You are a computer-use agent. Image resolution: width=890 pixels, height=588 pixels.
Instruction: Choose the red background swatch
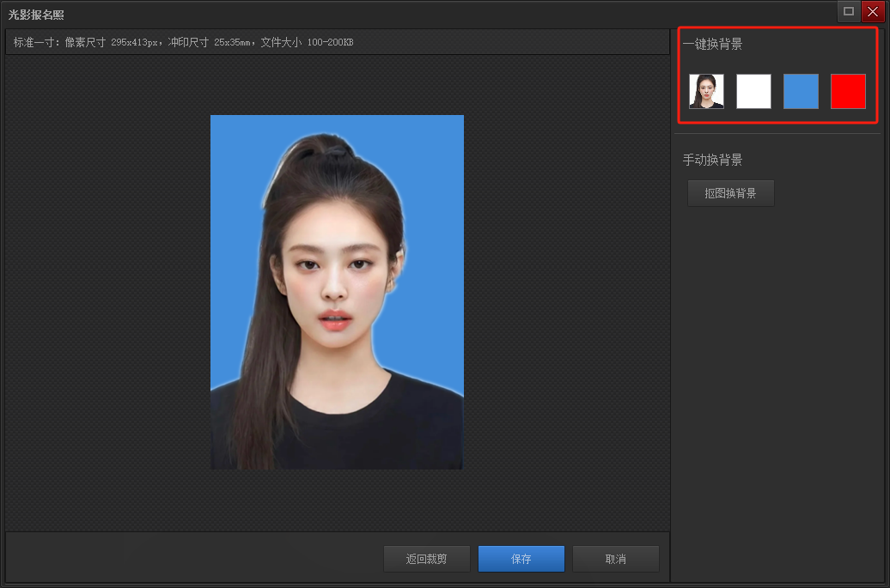[848, 91]
